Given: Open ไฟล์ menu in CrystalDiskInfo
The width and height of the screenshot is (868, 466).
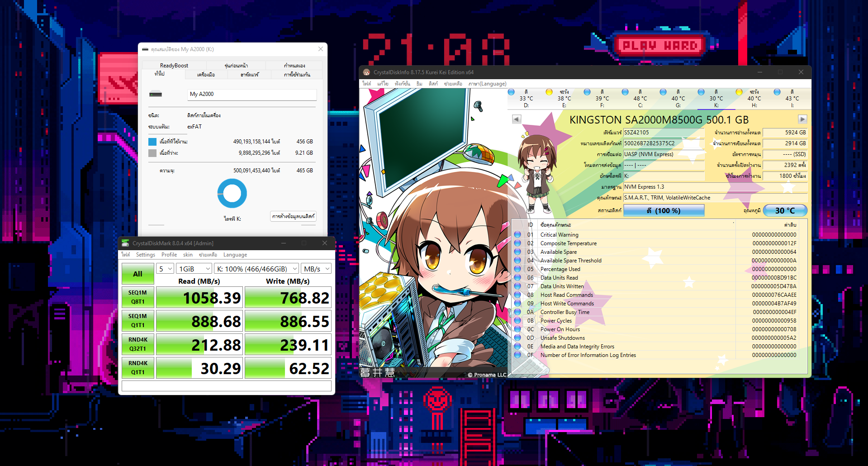Looking at the screenshot, I should tap(367, 84).
